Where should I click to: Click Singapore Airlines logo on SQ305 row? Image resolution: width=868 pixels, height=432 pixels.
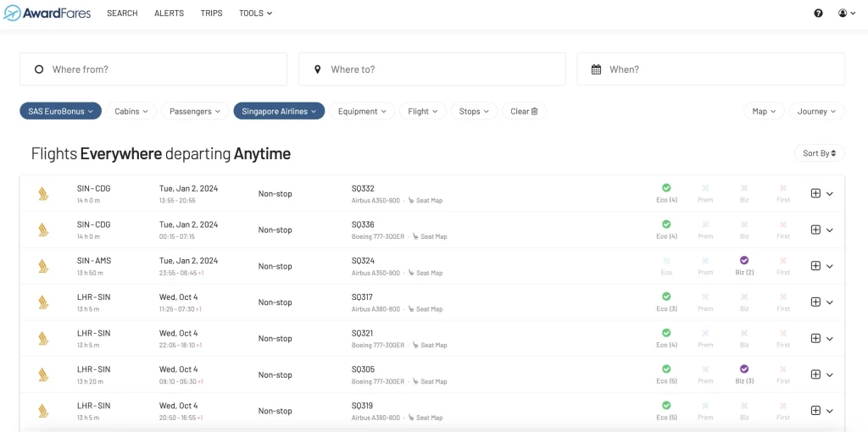[43, 374]
